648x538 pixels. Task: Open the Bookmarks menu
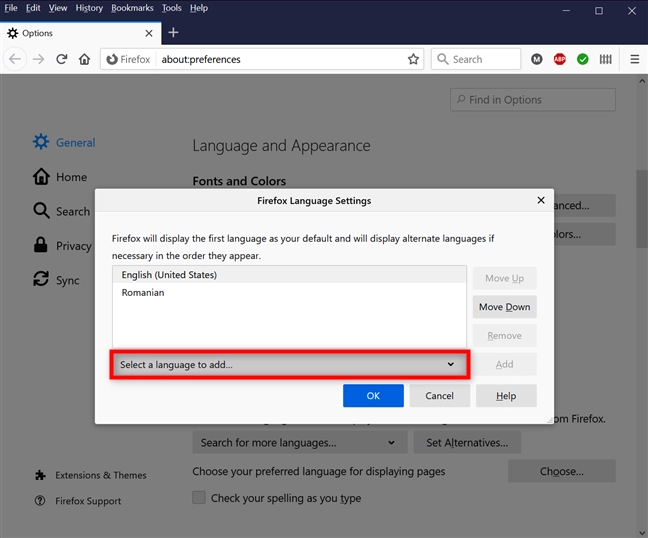[132, 8]
